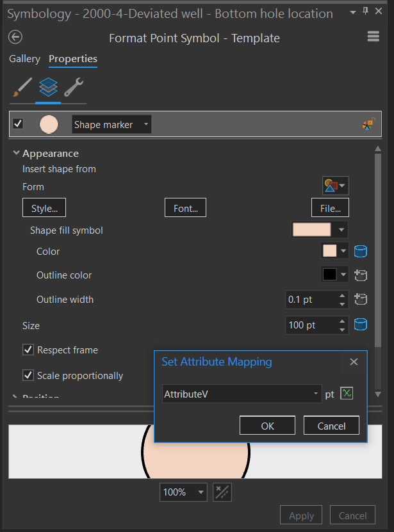Click the Font... button
This screenshot has height=532, width=394.
[x=185, y=207]
